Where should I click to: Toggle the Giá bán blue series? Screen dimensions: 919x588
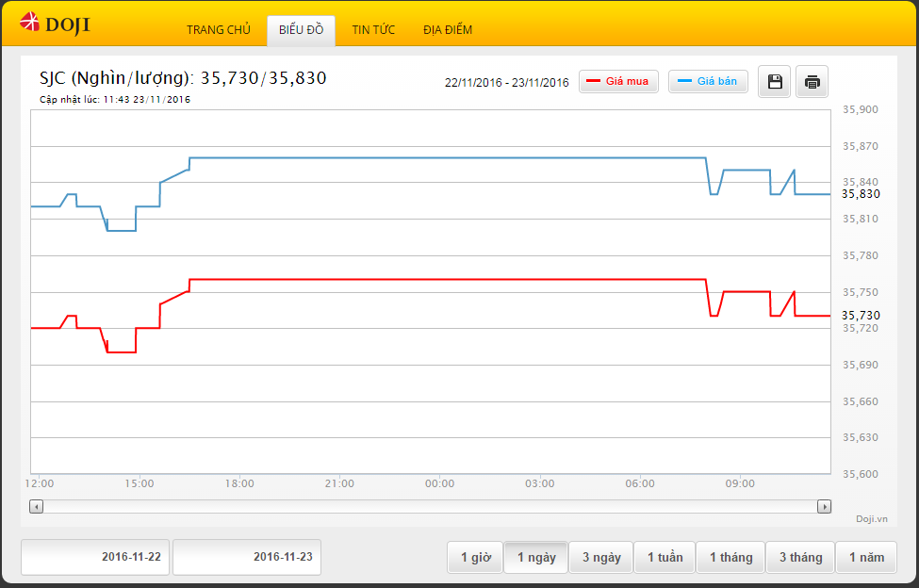tap(708, 81)
